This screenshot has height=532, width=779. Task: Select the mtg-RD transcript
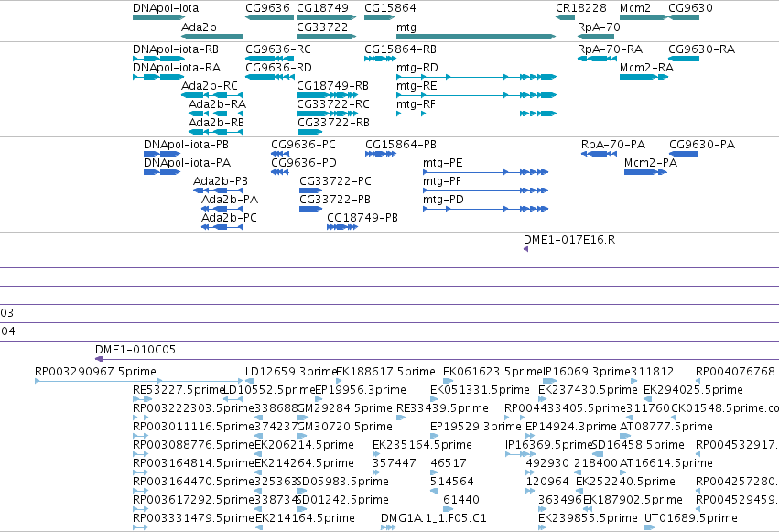[476, 77]
